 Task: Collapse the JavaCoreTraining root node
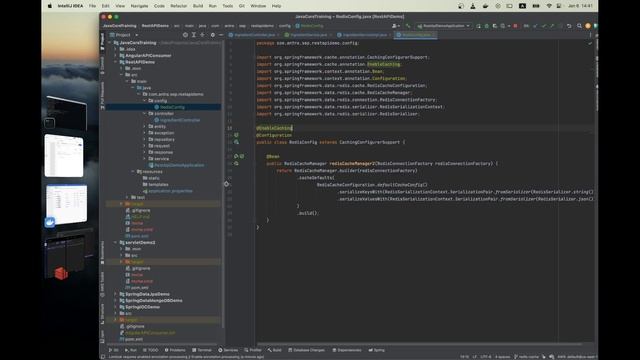[110, 42]
